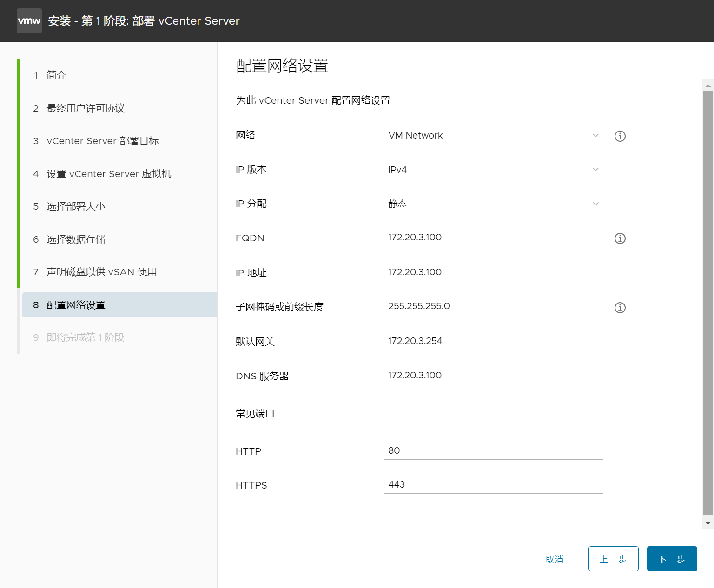
Task: Click the 下一步 button
Action: 672,559
